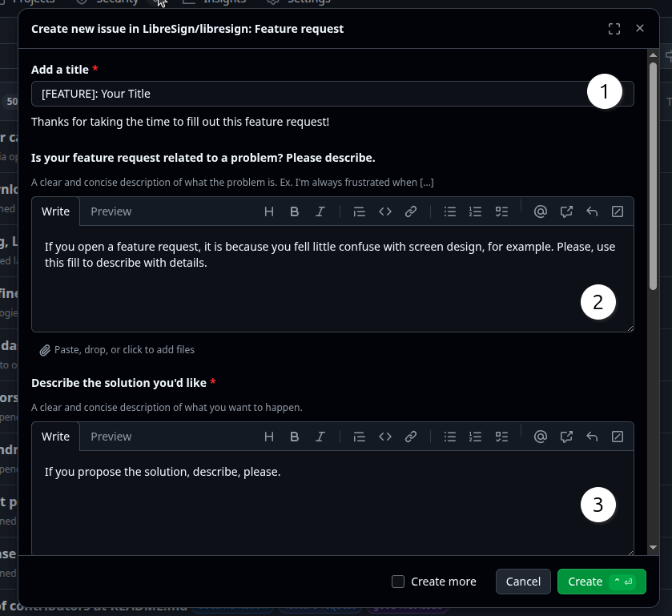Image resolution: width=672 pixels, height=616 pixels.
Task: Open saved replies in solution editor toolbar
Action: pyautogui.click(x=592, y=437)
